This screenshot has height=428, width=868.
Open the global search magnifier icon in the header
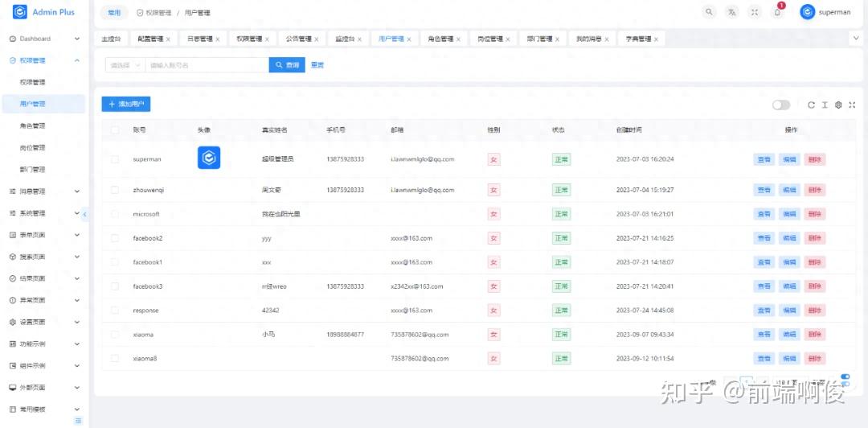click(709, 12)
